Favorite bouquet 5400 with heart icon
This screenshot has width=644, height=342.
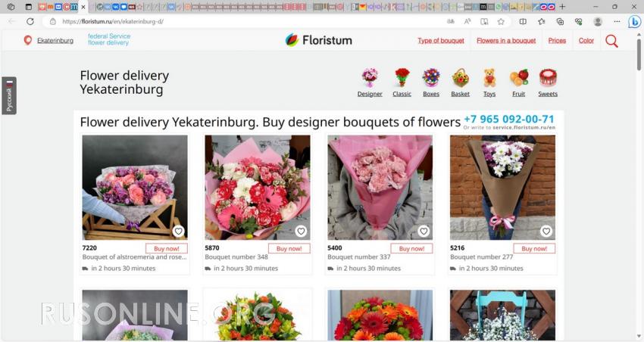(x=424, y=232)
